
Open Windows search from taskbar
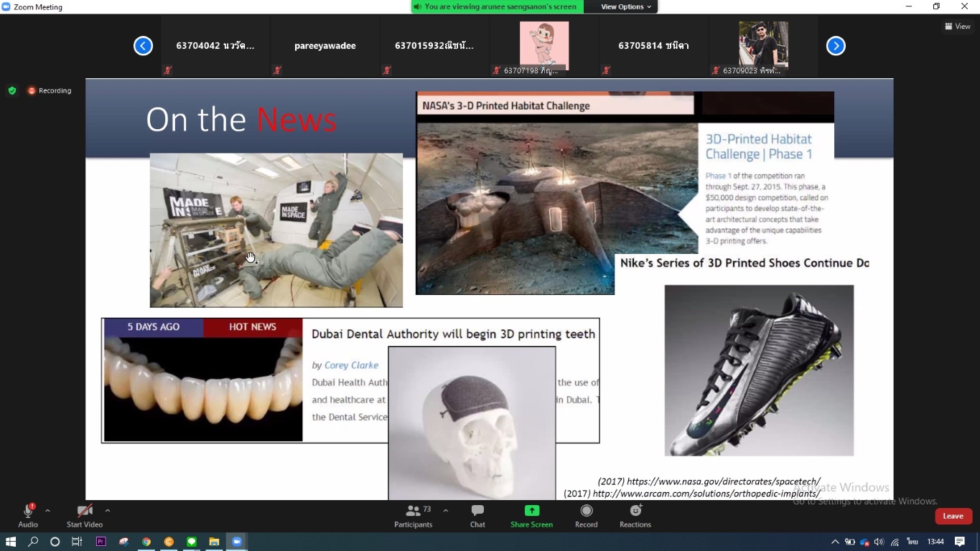pyautogui.click(x=33, y=542)
